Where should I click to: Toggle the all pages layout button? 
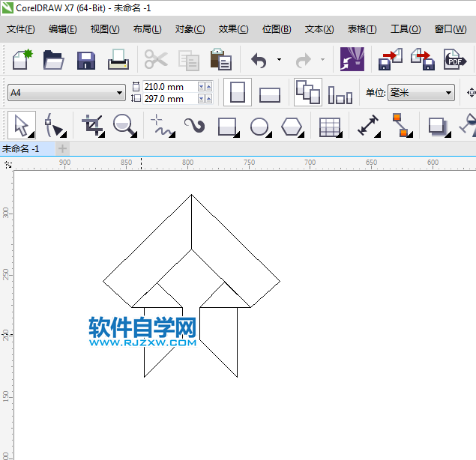tap(307, 92)
